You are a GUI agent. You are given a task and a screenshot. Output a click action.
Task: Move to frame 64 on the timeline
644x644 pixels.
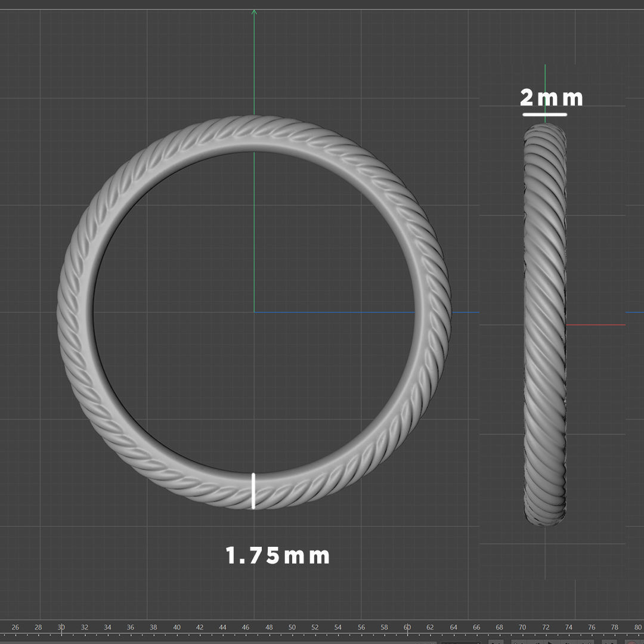pos(453,627)
